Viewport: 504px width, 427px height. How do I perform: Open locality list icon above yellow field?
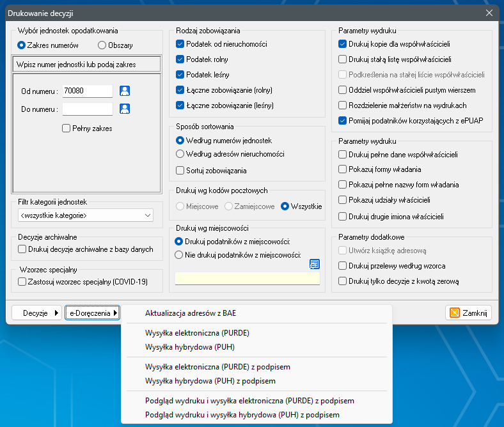pyautogui.click(x=314, y=264)
